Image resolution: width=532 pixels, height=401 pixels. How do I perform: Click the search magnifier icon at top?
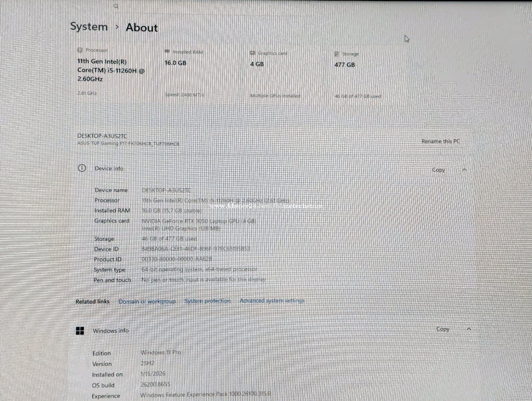coord(116,6)
